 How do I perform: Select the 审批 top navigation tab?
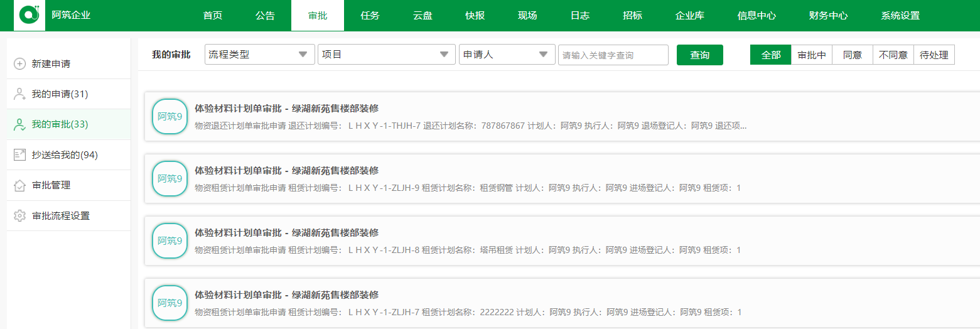click(318, 16)
